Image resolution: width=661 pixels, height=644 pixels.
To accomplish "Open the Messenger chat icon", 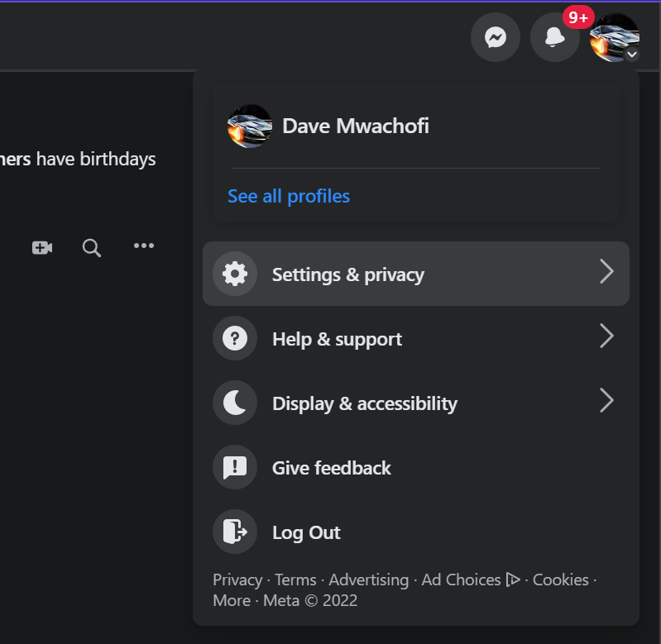I will pyautogui.click(x=496, y=37).
